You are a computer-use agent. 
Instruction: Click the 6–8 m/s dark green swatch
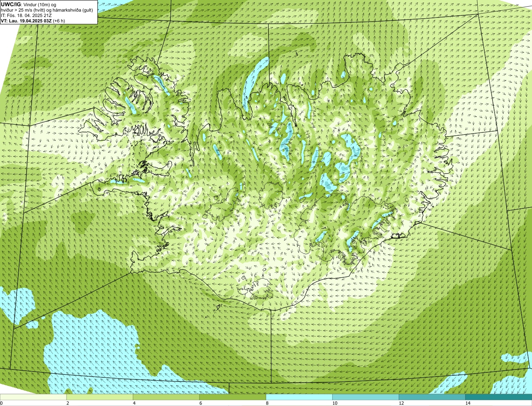[x=233, y=397]
